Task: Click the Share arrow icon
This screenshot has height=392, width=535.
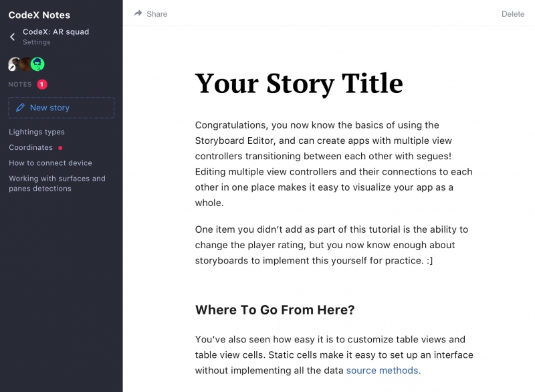Action: 138,13
